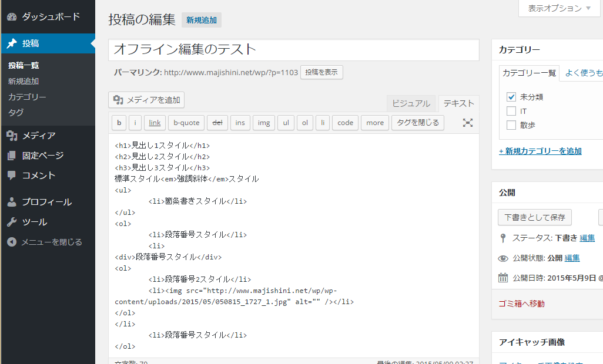Click the 下書きとして保存 save draft button
603x364 pixels.
point(534,217)
